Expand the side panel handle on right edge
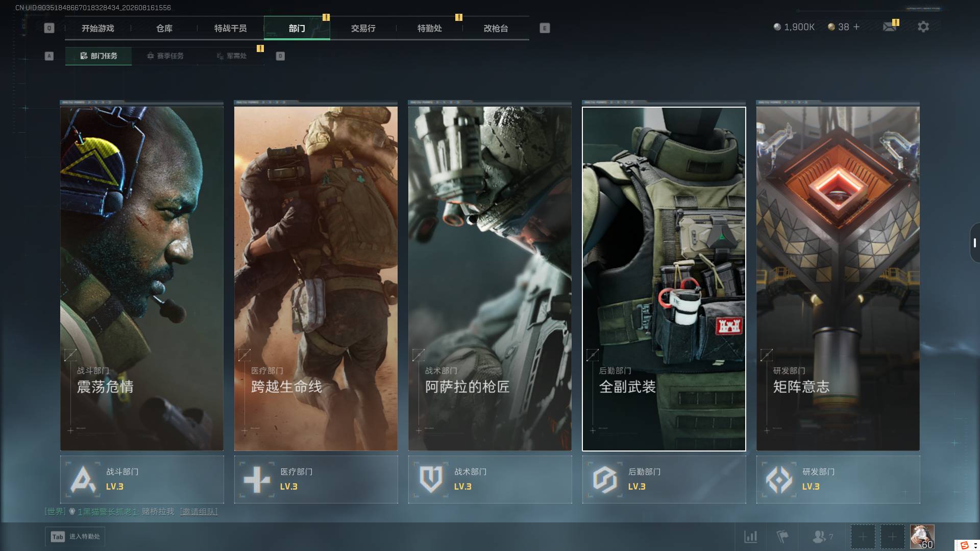The height and width of the screenshot is (551, 980). tap(974, 243)
